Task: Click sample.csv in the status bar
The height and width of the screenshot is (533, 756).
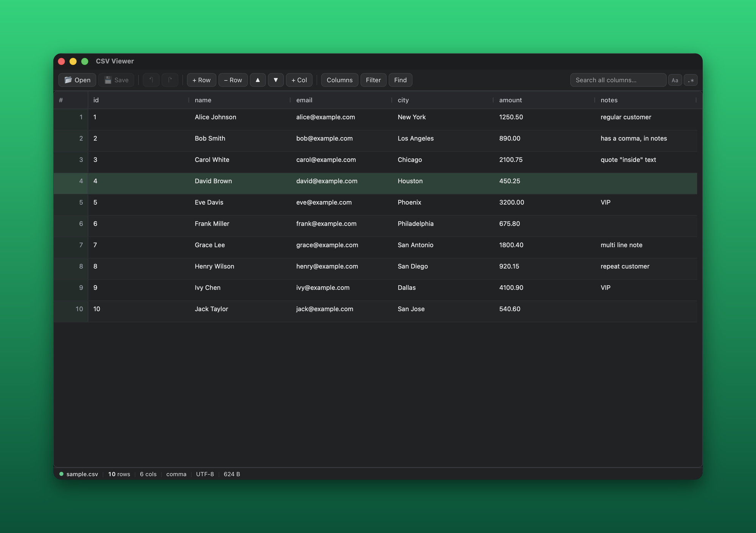Action: (x=82, y=474)
